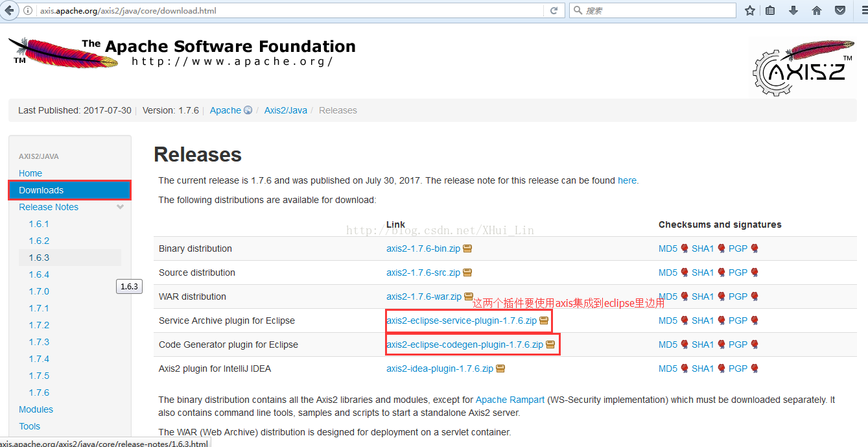Open 1.7.5 release notes

click(39, 376)
